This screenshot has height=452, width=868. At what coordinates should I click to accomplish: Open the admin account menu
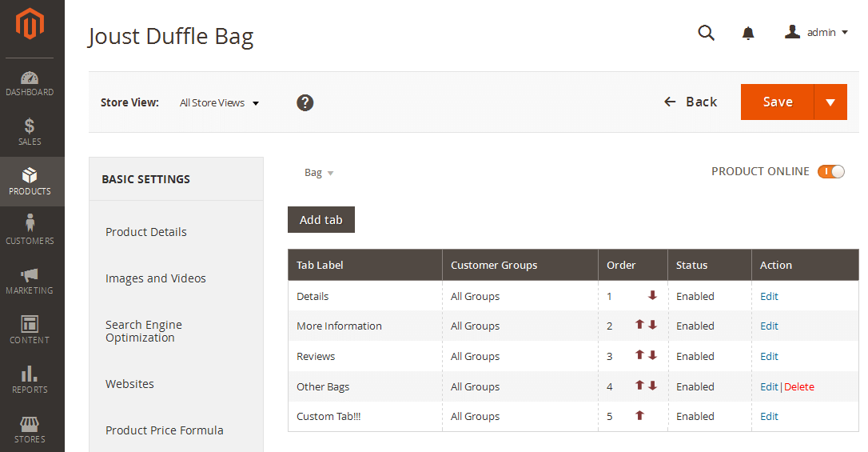[x=817, y=33]
